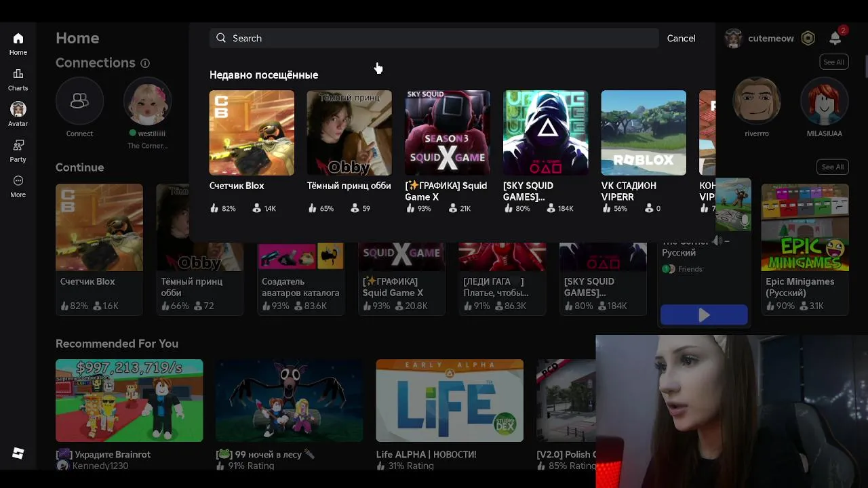The image size is (868, 488).
Task: Open Украдите Brainrot recommended game
Action: pyautogui.click(x=129, y=401)
